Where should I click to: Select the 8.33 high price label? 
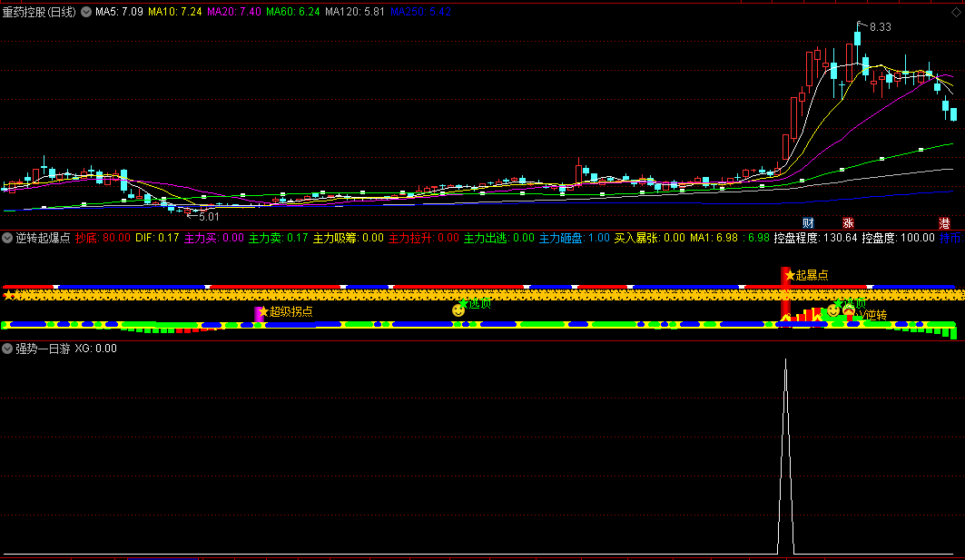(x=880, y=27)
